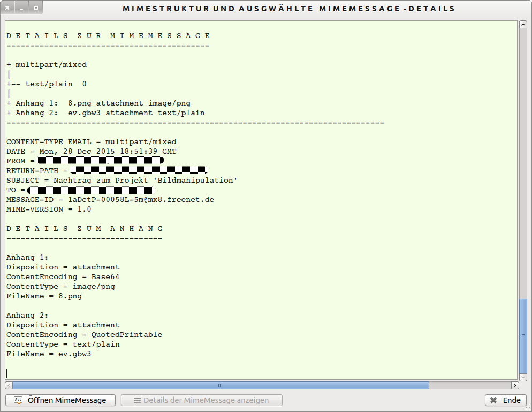Click the blue horizontal scrollbar thumb
The width and height of the screenshot is (532, 412).
click(220, 385)
